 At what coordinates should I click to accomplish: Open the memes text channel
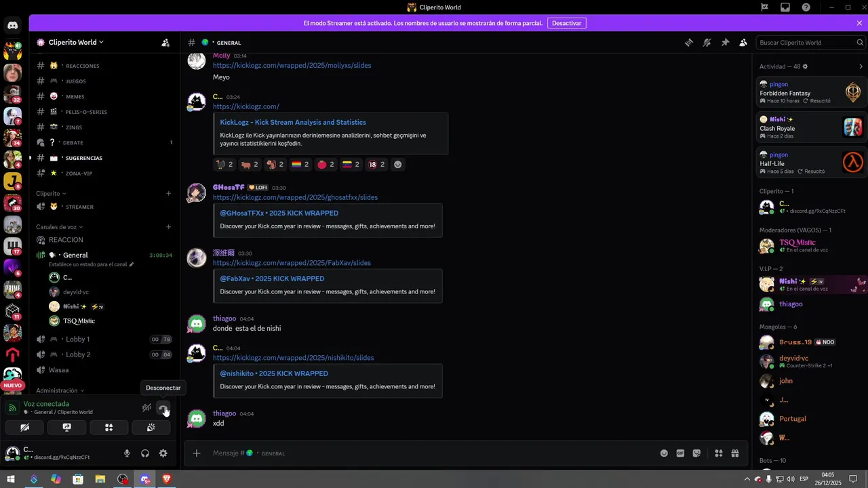pos(105,97)
